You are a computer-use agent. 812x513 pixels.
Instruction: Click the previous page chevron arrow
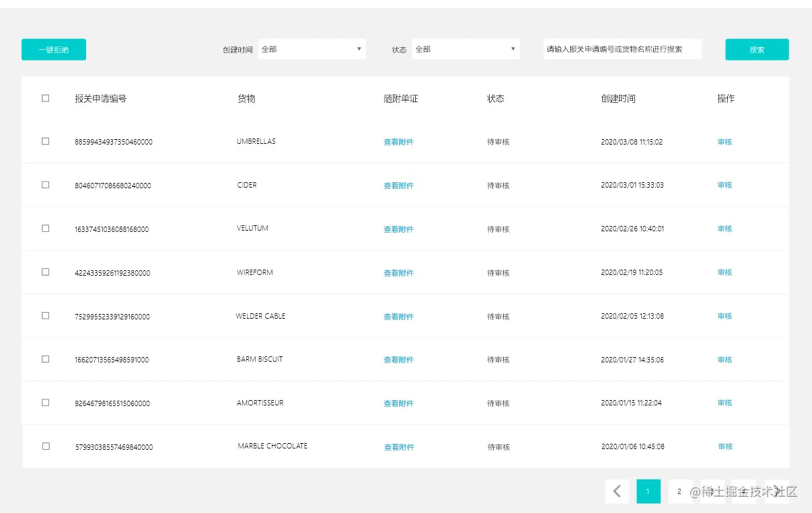pyautogui.click(x=616, y=491)
